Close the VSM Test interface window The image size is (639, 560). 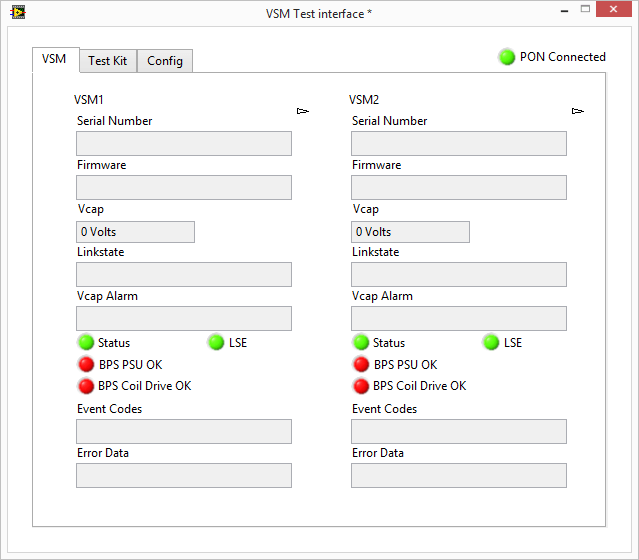coord(613,9)
